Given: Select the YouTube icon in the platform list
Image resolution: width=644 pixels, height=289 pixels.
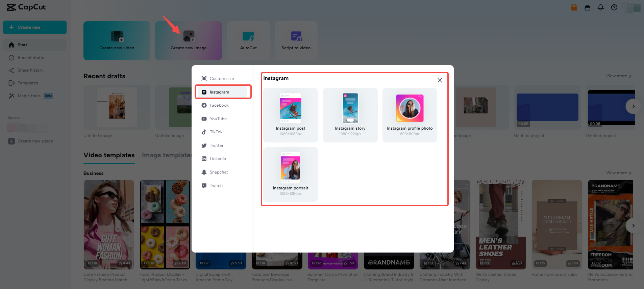Looking at the screenshot, I should pyautogui.click(x=204, y=119).
